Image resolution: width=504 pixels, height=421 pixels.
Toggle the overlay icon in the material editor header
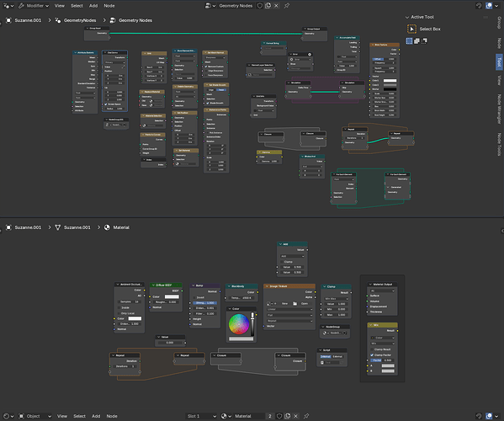point(489,416)
